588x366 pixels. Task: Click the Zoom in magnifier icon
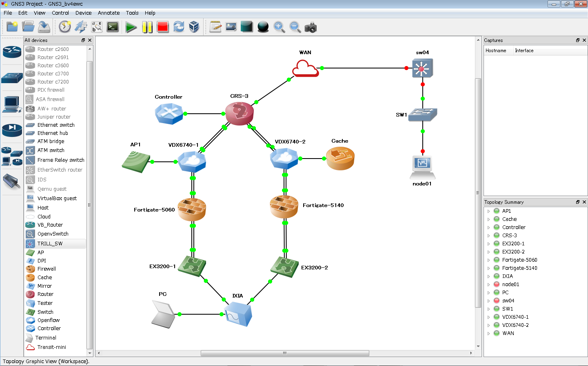click(x=279, y=27)
